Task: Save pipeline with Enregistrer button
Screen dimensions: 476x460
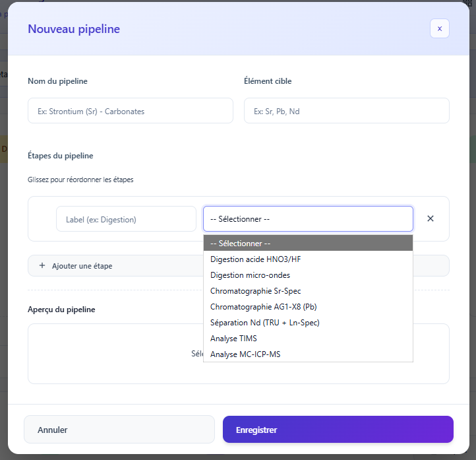Action: (338, 430)
